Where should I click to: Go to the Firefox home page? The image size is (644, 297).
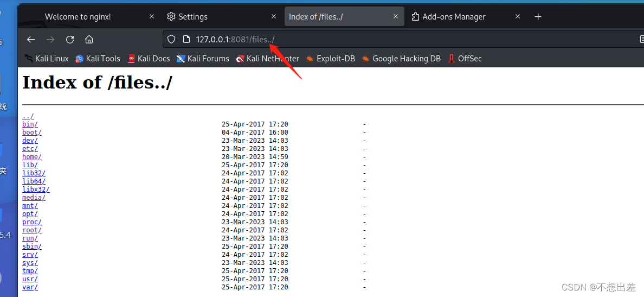point(89,40)
